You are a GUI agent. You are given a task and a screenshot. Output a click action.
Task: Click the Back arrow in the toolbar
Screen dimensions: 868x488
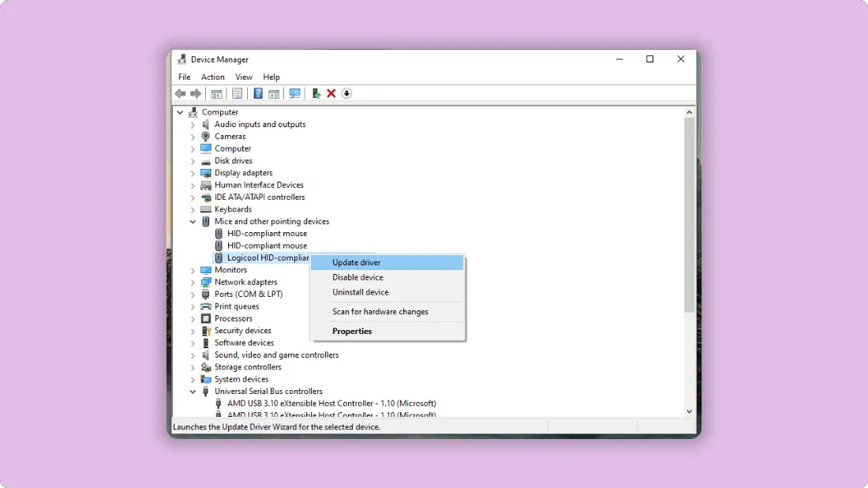click(181, 94)
